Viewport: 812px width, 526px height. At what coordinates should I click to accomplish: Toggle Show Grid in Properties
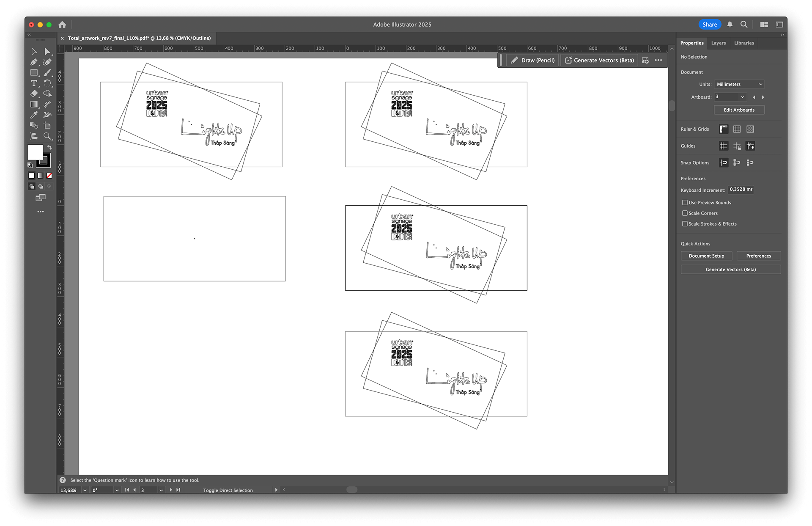[737, 129]
